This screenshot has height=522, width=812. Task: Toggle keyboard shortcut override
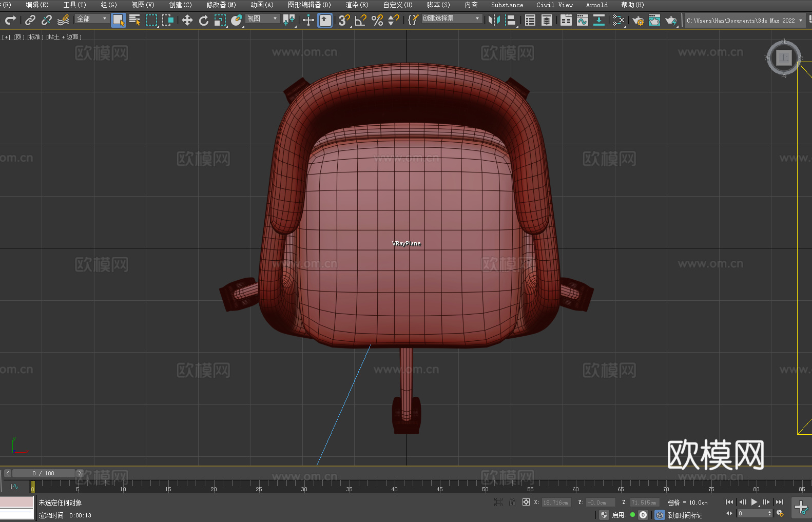click(325, 20)
